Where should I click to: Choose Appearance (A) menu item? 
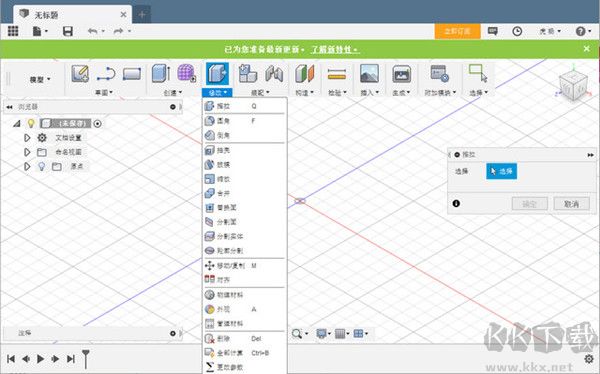click(245, 309)
